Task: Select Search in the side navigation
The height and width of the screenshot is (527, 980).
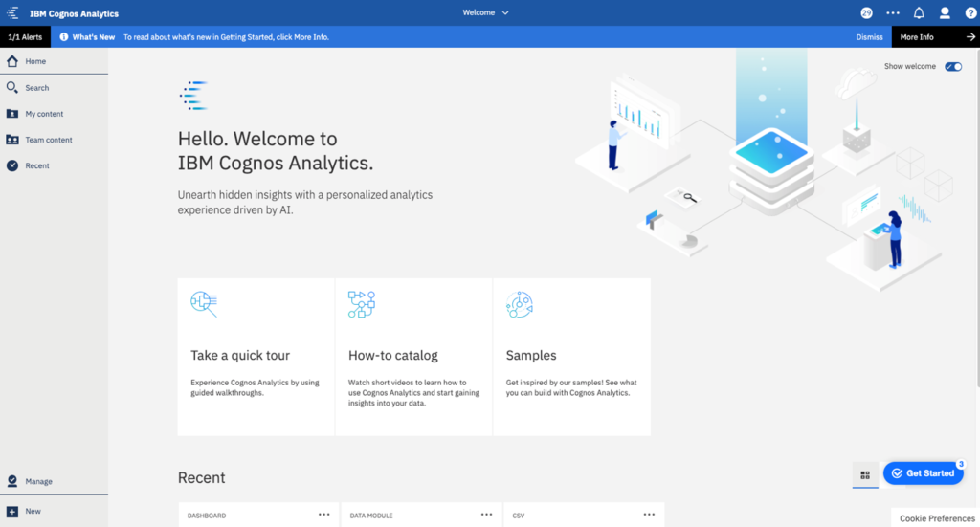Action: point(54,87)
